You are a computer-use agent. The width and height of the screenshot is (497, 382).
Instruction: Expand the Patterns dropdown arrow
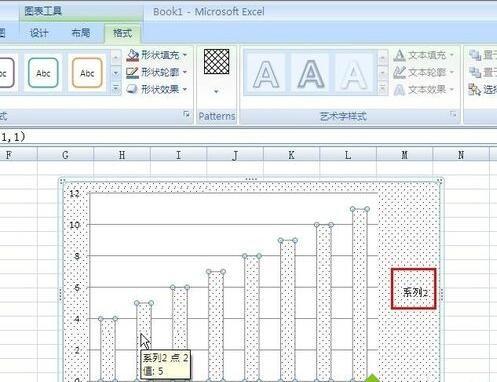click(216, 91)
